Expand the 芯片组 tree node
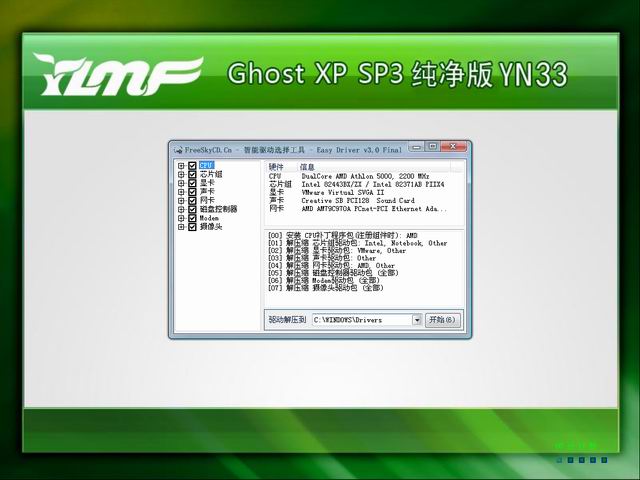 [x=181, y=174]
